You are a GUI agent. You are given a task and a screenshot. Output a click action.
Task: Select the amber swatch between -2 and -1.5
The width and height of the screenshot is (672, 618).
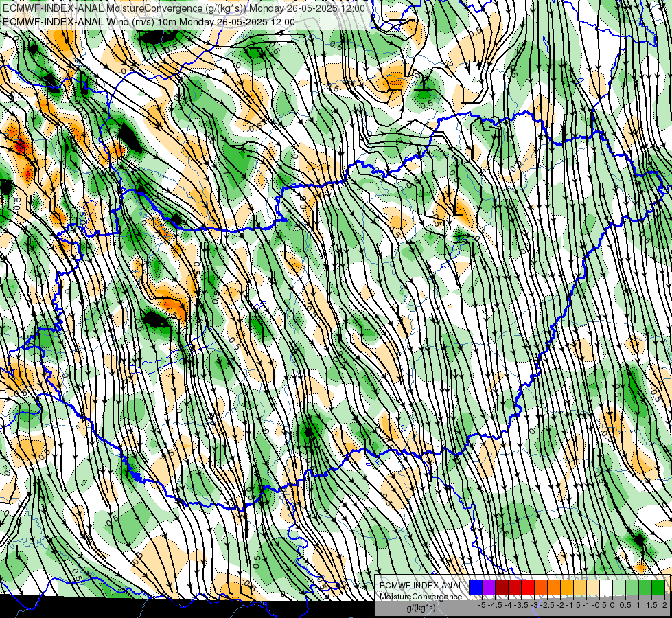(567, 588)
